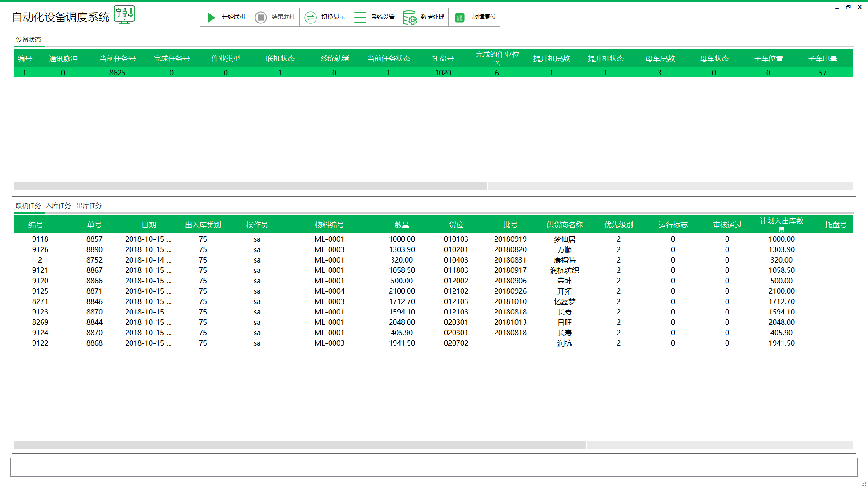The image size is (868, 488).
Task: Switch to the 出库任务 tab
Action: (89, 206)
